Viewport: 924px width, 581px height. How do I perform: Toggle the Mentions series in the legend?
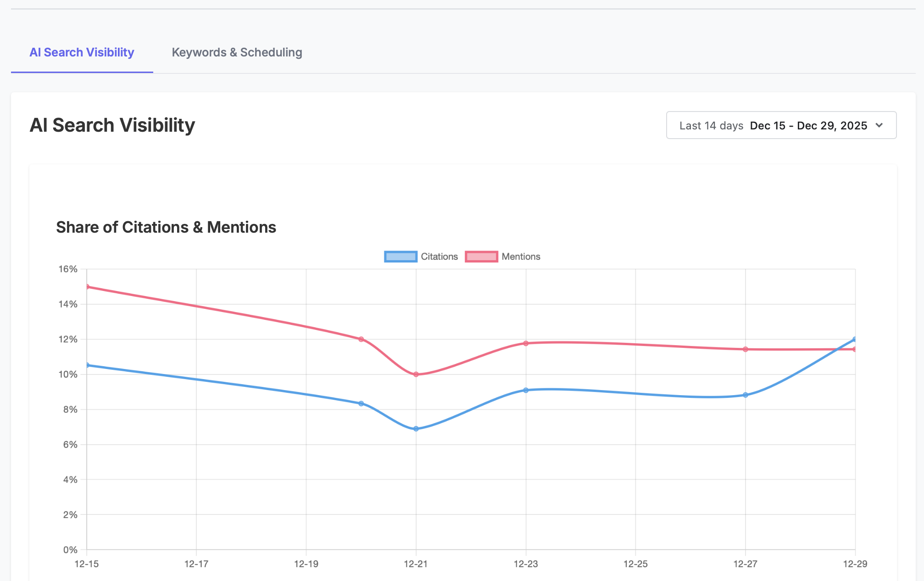tap(521, 256)
